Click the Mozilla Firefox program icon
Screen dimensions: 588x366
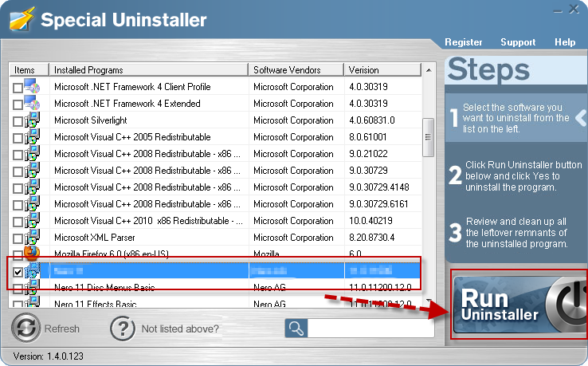tap(32, 254)
